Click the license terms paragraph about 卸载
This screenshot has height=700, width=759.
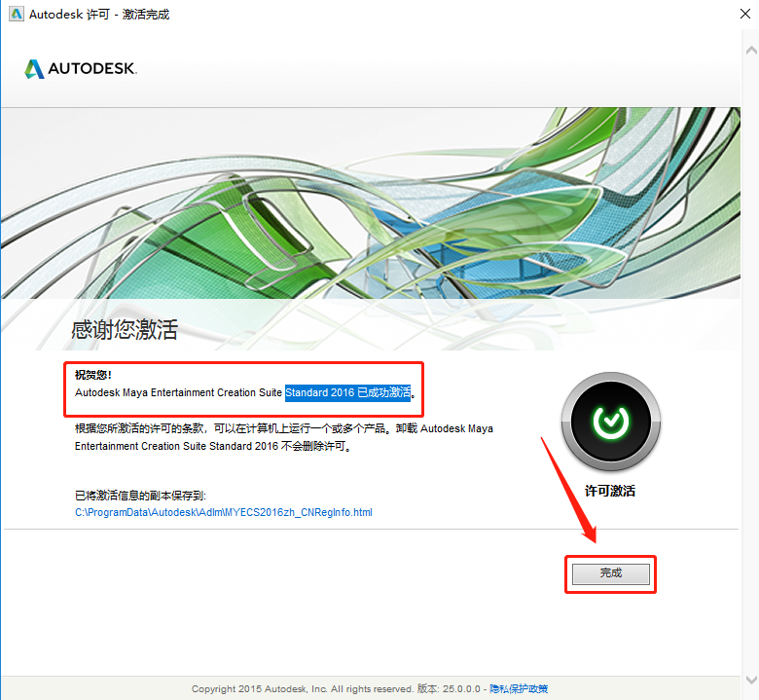click(x=284, y=437)
